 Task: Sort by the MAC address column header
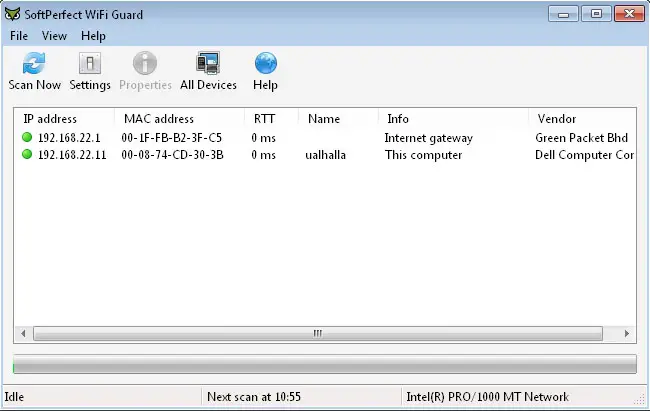pyautogui.click(x=179, y=119)
